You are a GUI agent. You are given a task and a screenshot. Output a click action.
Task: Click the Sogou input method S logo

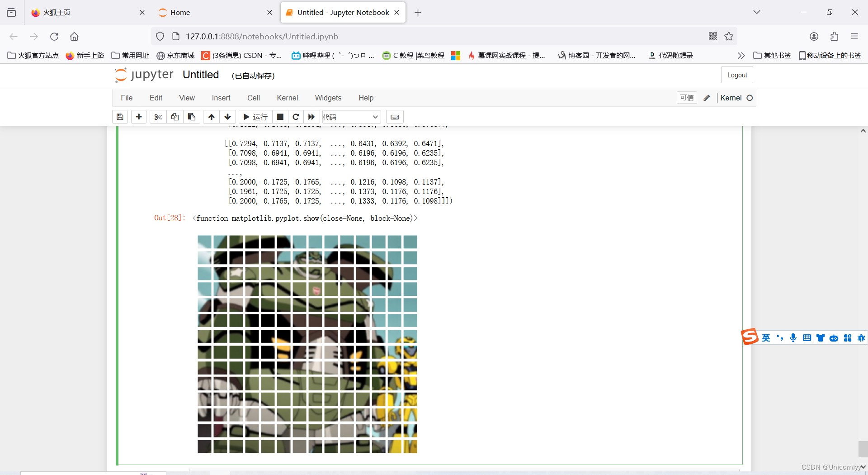click(750, 337)
